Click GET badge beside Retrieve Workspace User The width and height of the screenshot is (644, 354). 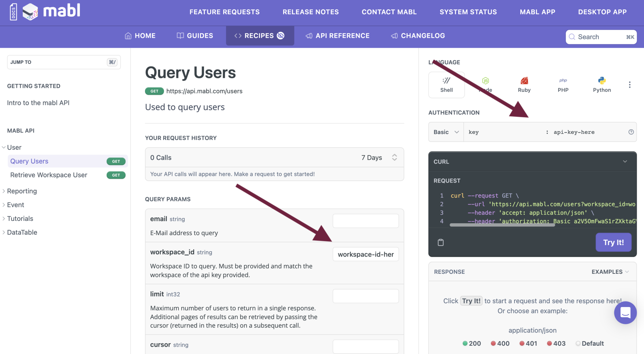click(116, 175)
